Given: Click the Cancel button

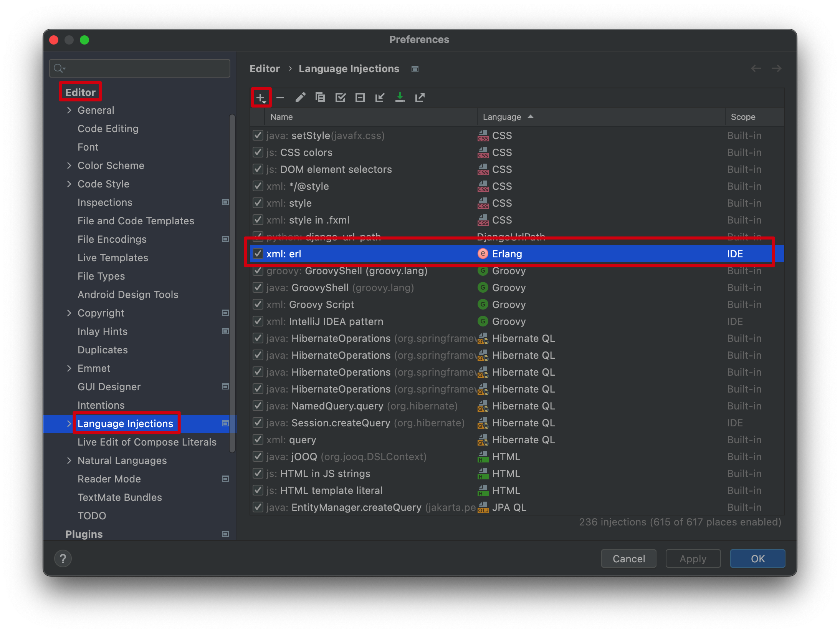Looking at the screenshot, I should pos(628,558).
